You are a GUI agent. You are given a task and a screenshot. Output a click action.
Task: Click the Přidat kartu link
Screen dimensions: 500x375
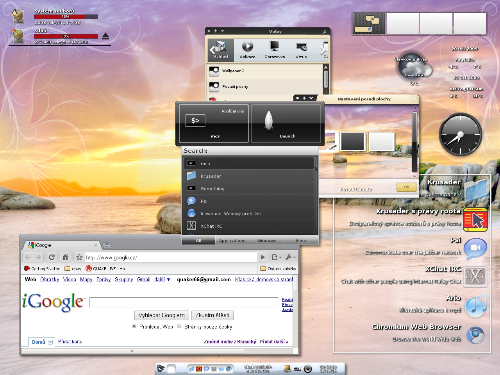[x=70, y=342]
